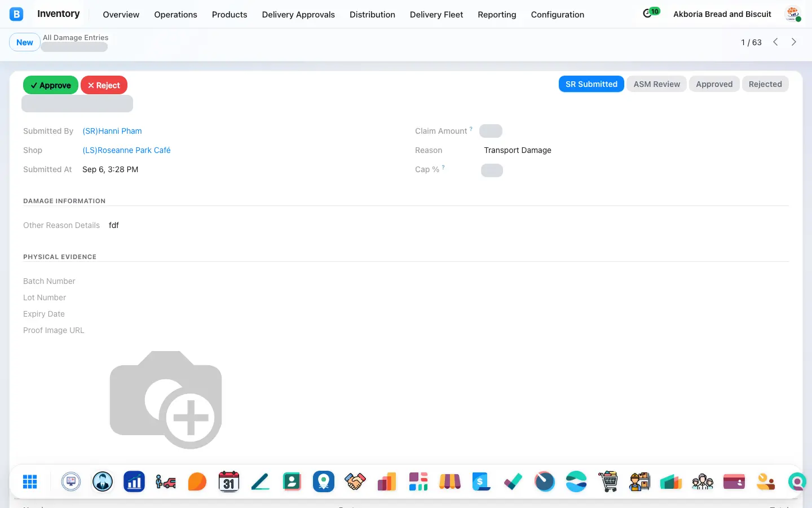This screenshot has width=812, height=508.
Task: Open the Overview menu
Action: 121,15
